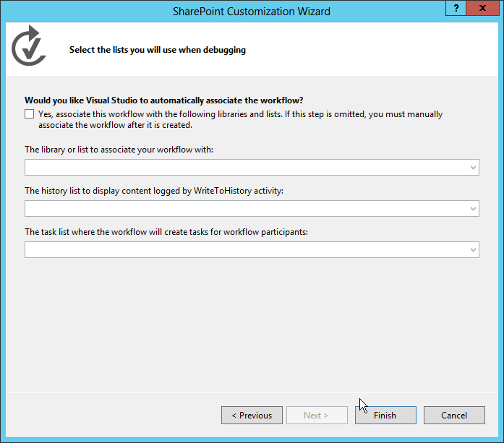The height and width of the screenshot is (443, 504).
Task: Expand the history list dropdown arrow
Action: pos(473,208)
